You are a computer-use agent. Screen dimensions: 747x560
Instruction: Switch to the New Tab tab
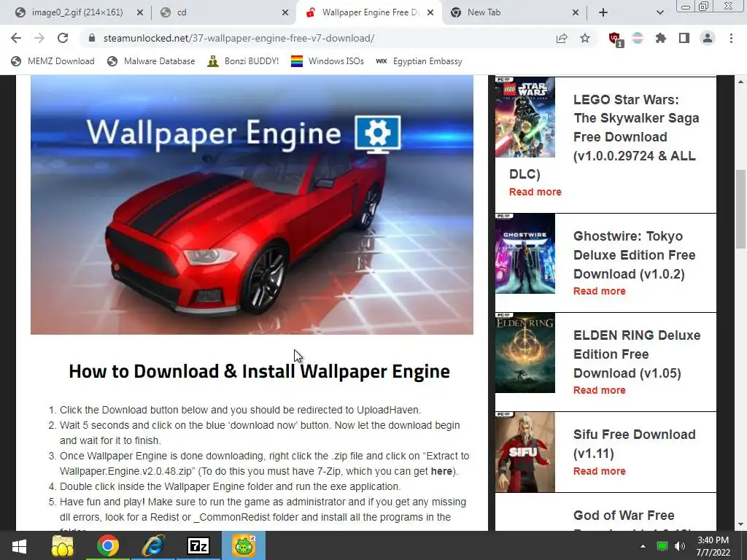(x=514, y=12)
